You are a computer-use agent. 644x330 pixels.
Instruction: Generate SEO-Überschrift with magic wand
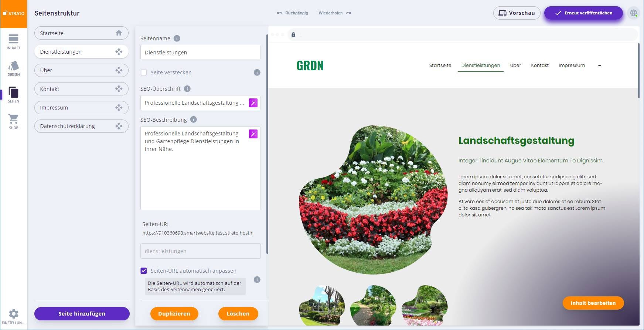pyautogui.click(x=253, y=103)
